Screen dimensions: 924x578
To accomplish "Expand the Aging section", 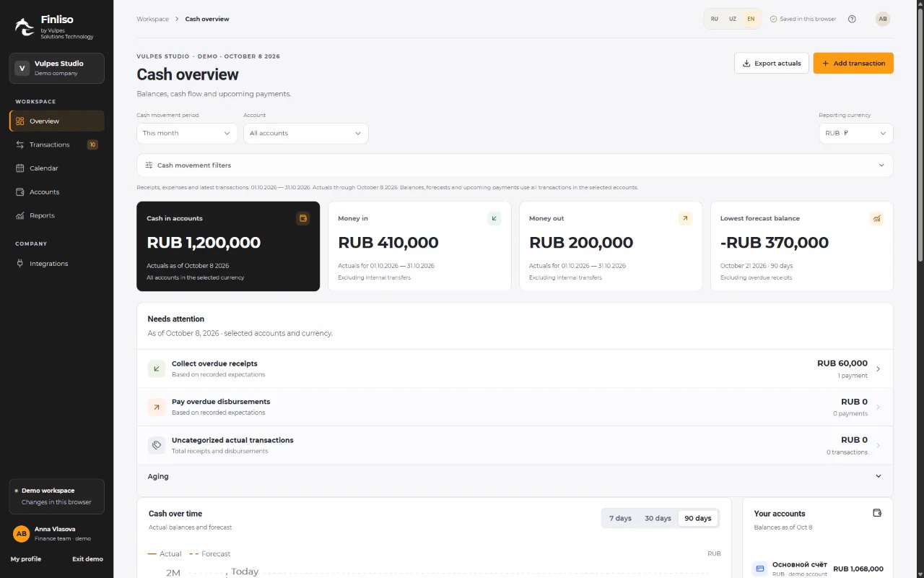I will pos(515,477).
